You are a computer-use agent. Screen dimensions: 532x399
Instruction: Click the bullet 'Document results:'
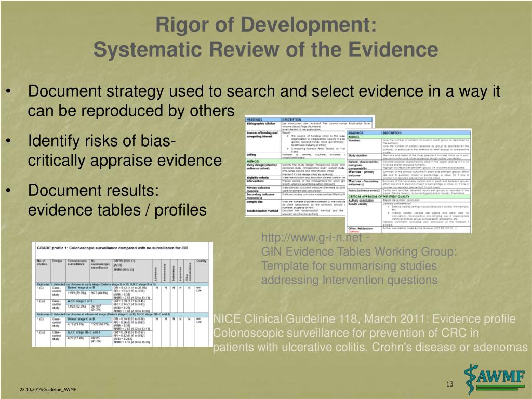coord(94,190)
